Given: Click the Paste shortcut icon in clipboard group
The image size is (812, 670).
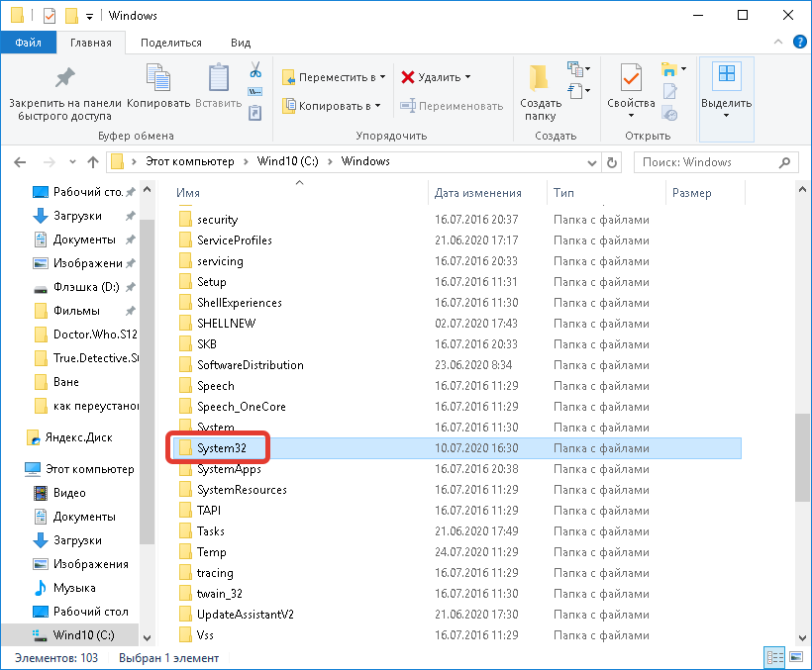Looking at the screenshot, I should click(x=255, y=113).
